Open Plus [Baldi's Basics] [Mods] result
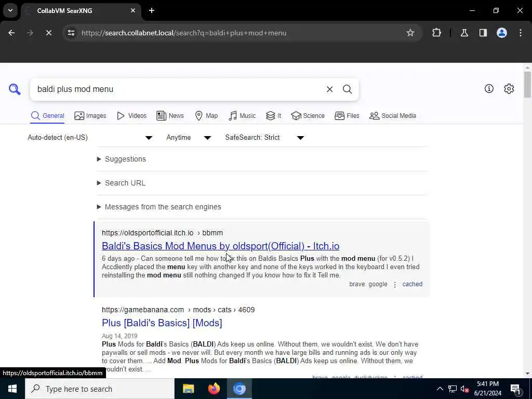The image size is (532, 399). [162, 323]
